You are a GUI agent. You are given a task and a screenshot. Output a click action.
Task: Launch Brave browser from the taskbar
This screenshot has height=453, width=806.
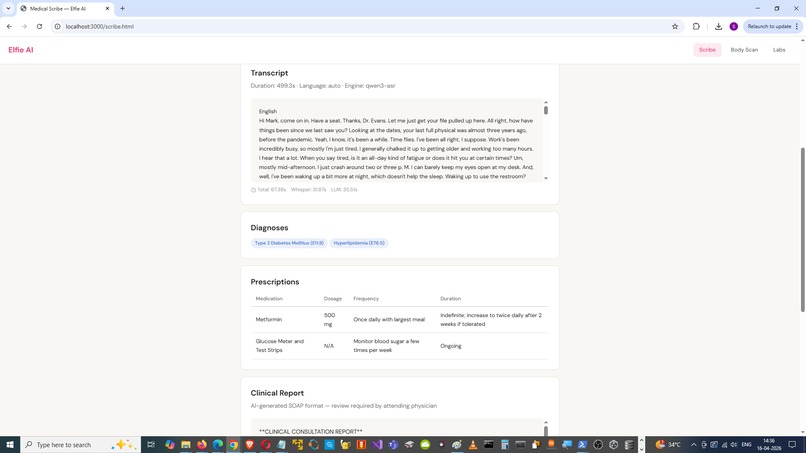coord(249,445)
